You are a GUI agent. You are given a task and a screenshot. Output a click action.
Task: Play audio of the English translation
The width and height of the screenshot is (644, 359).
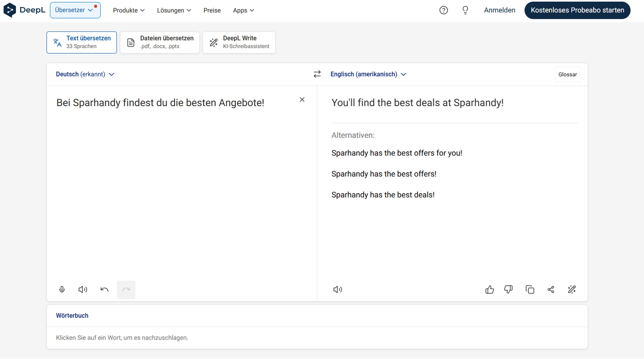coord(337,290)
